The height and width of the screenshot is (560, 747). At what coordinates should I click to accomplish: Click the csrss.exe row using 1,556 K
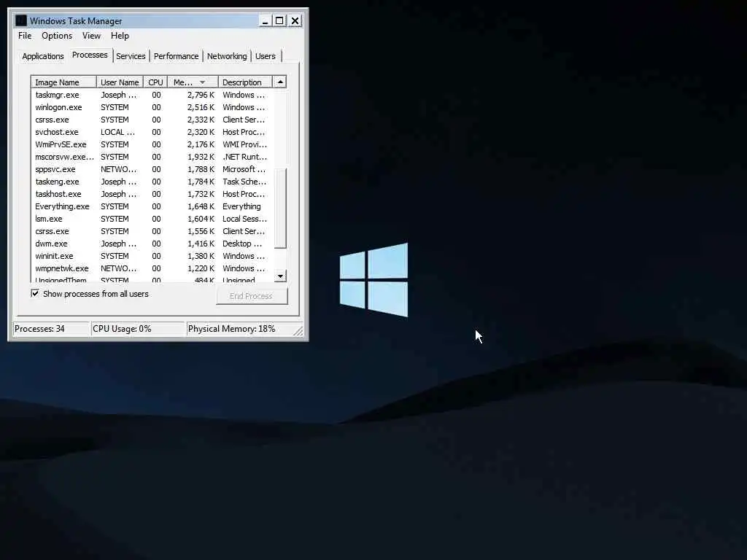(152, 231)
